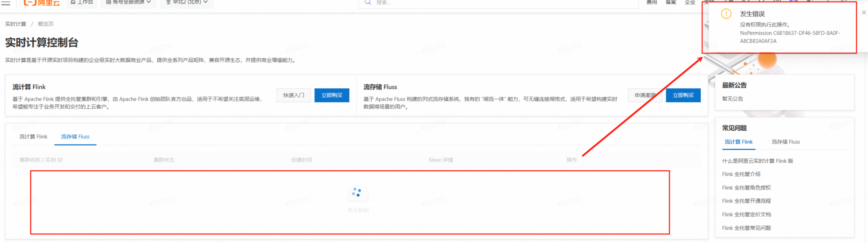The width and height of the screenshot is (868, 243).
Task: Expand the 账号全部资源 resource dropdown
Action: pos(128,2)
